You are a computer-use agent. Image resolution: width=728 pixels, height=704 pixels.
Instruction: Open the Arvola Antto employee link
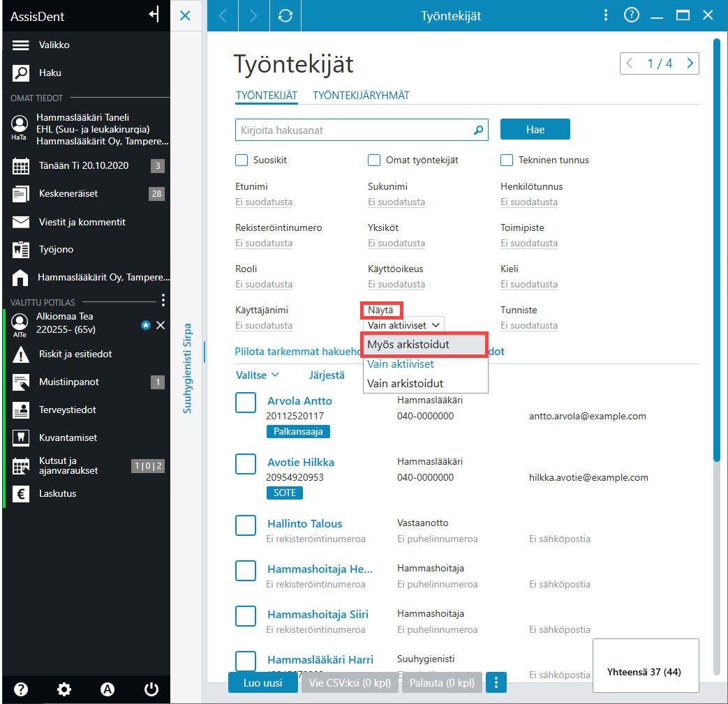pyautogui.click(x=299, y=401)
